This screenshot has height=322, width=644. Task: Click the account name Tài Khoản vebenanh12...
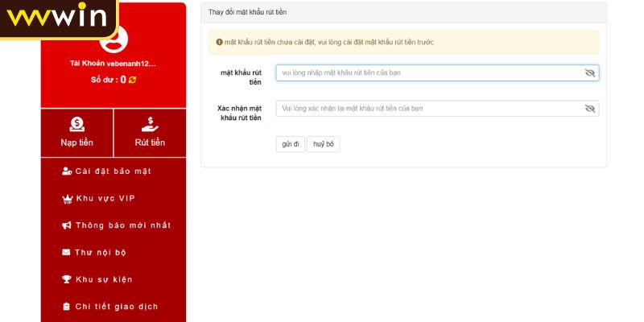click(113, 64)
